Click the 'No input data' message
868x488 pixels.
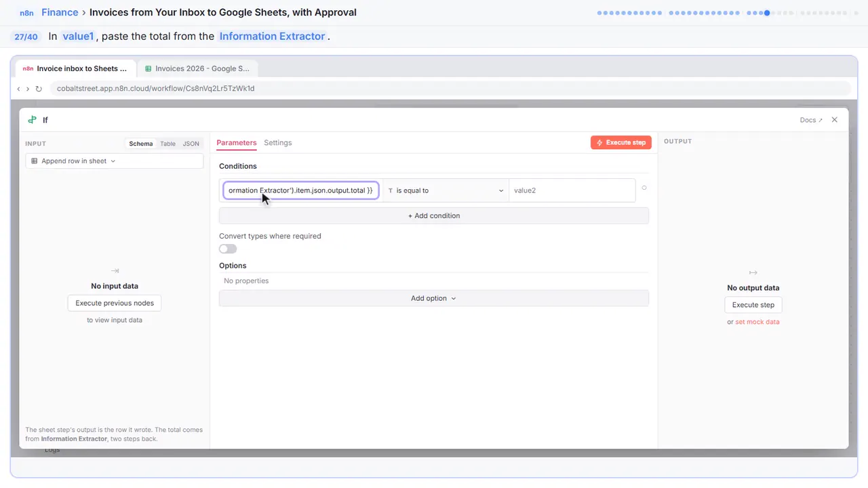115,286
